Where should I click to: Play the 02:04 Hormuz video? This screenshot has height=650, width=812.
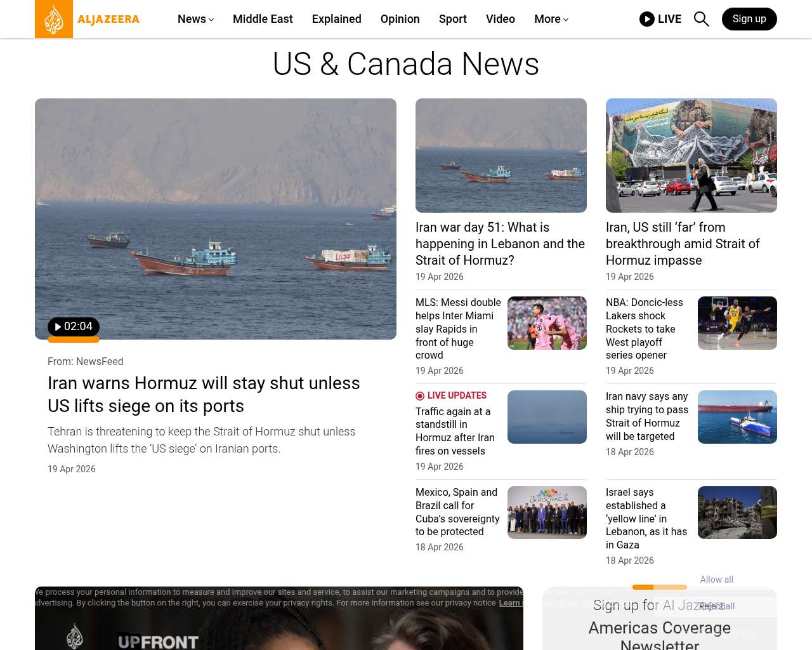74,327
